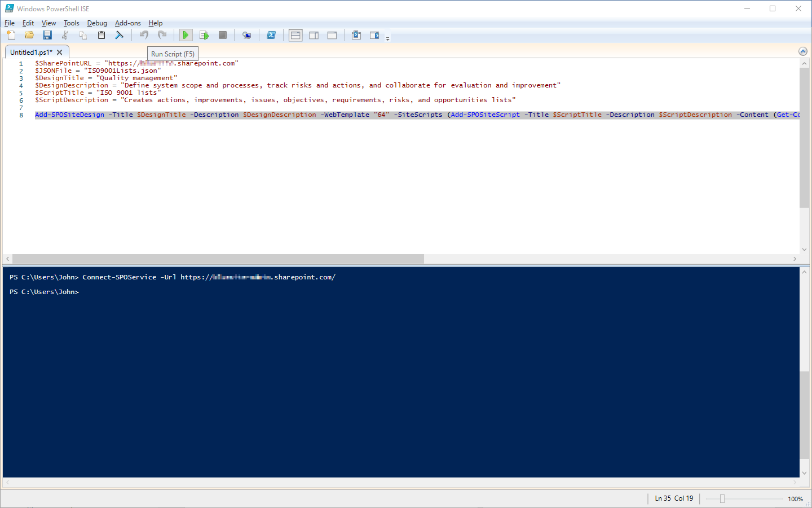Image resolution: width=812 pixels, height=508 pixels.
Task: Paste from clipboard using the toolbar icon
Action: (x=101, y=35)
